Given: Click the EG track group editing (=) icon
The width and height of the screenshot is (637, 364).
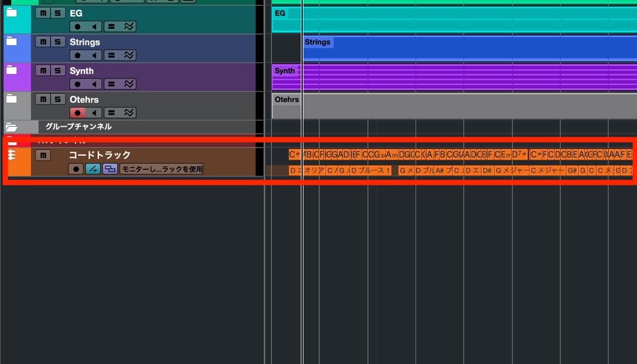Looking at the screenshot, I should tap(111, 27).
